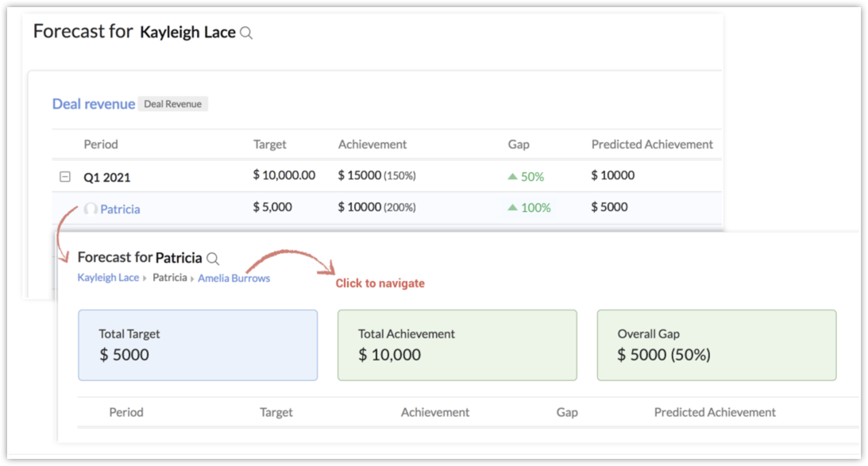Viewport: 868px width, 466px height.
Task: Click Patricia's avatar icon in the table row
Action: coord(91,209)
